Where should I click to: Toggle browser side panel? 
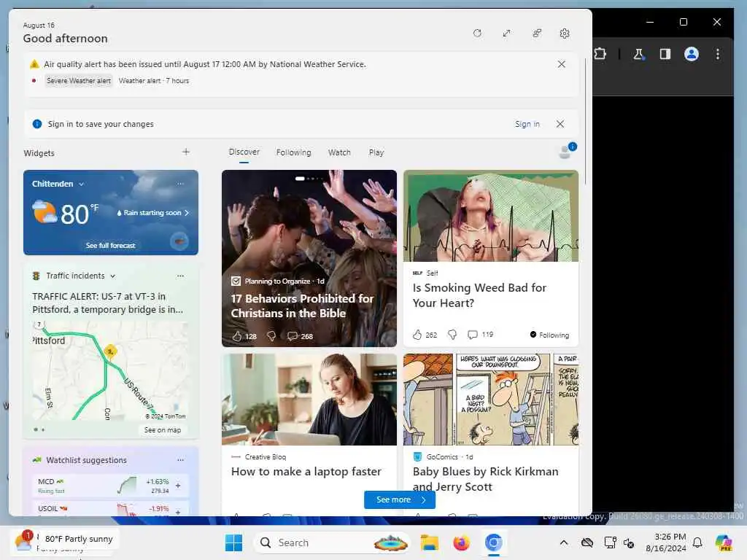click(x=665, y=54)
